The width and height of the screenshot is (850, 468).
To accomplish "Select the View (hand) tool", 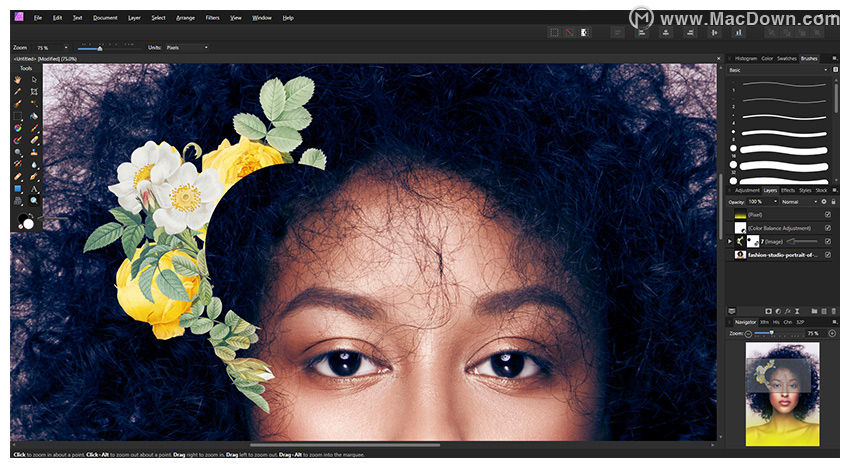I will 18,80.
